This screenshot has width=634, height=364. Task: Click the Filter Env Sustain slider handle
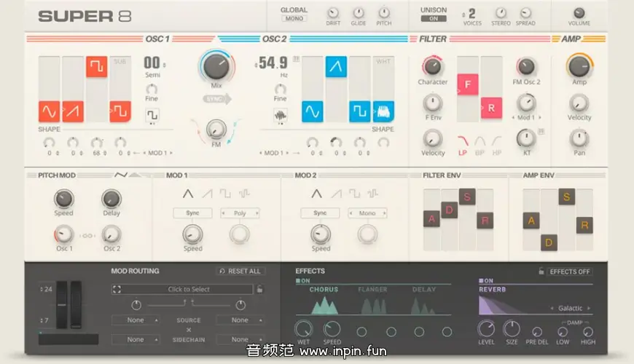[x=467, y=197]
